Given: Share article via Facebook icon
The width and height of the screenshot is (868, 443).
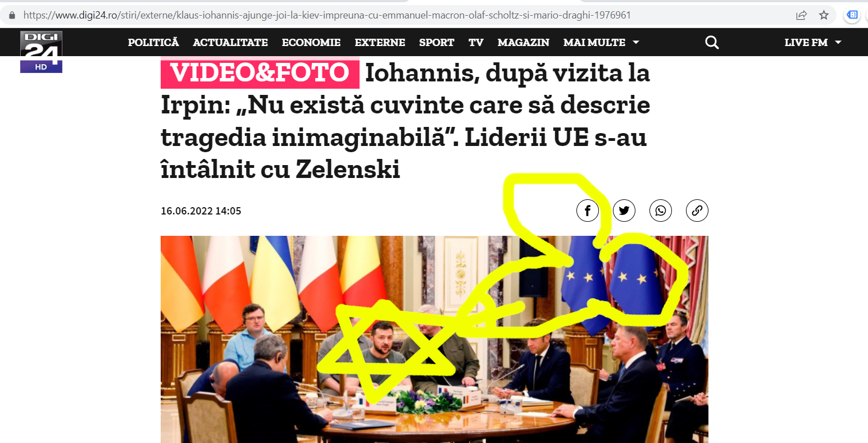Looking at the screenshot, I should [x=587, y=211].
